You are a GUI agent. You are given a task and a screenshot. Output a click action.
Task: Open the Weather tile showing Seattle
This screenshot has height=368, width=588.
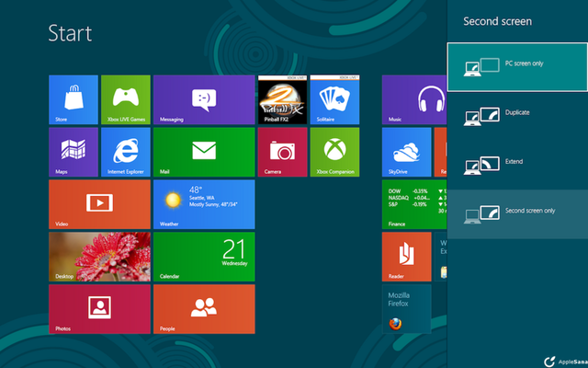204,204
